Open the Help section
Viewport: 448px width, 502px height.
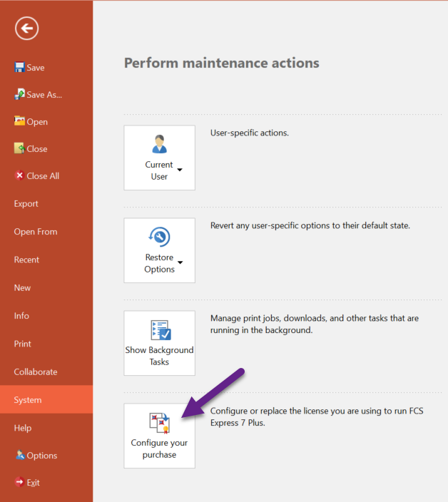[x=23, y=428]
